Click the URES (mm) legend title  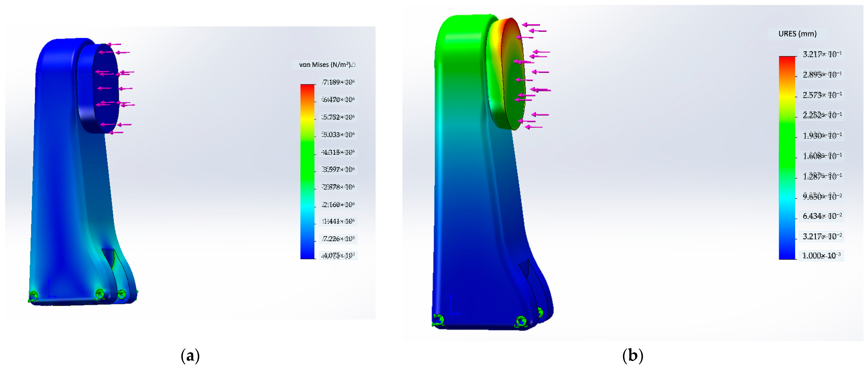797,34
